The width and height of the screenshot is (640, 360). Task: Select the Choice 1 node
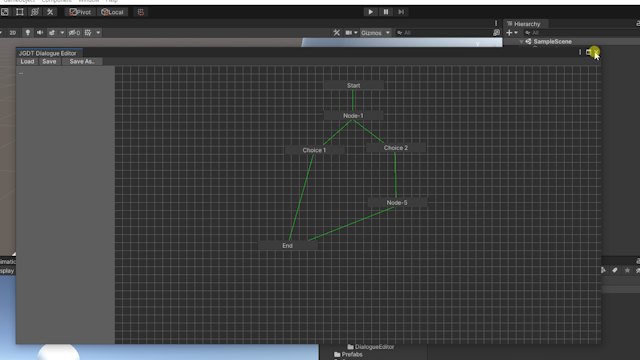[314, 150]
